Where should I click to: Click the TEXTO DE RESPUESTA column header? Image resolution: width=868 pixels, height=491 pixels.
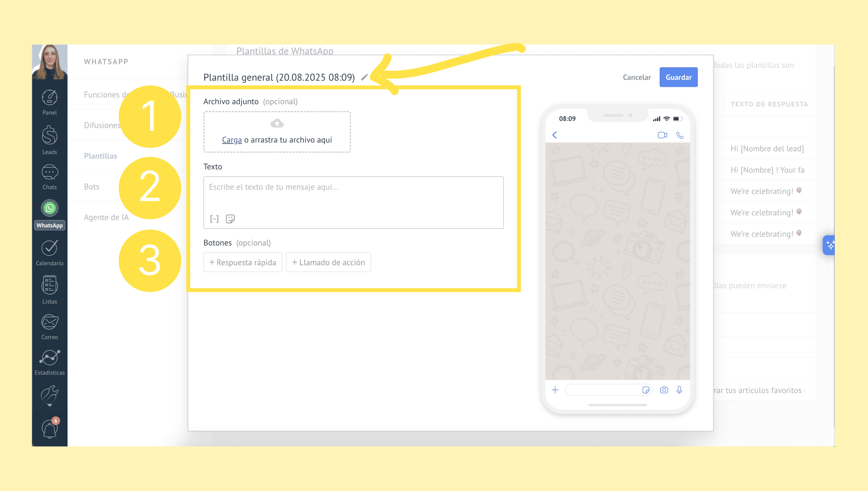769,104
